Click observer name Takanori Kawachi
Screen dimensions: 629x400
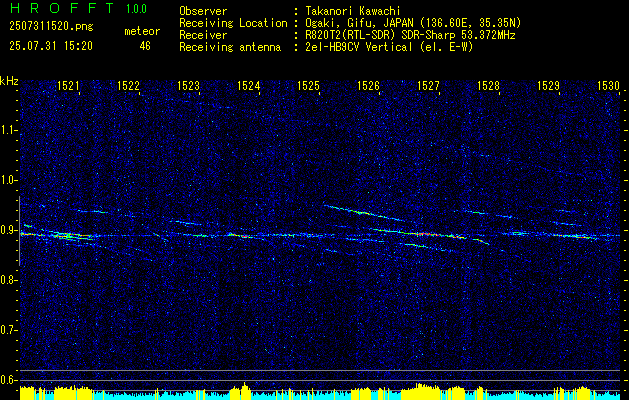355,11
